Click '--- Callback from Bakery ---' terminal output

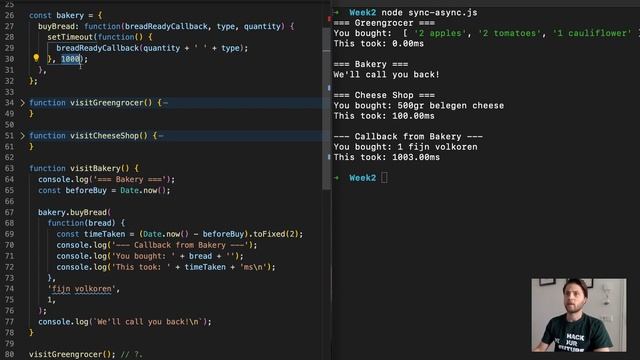[408, 136]
